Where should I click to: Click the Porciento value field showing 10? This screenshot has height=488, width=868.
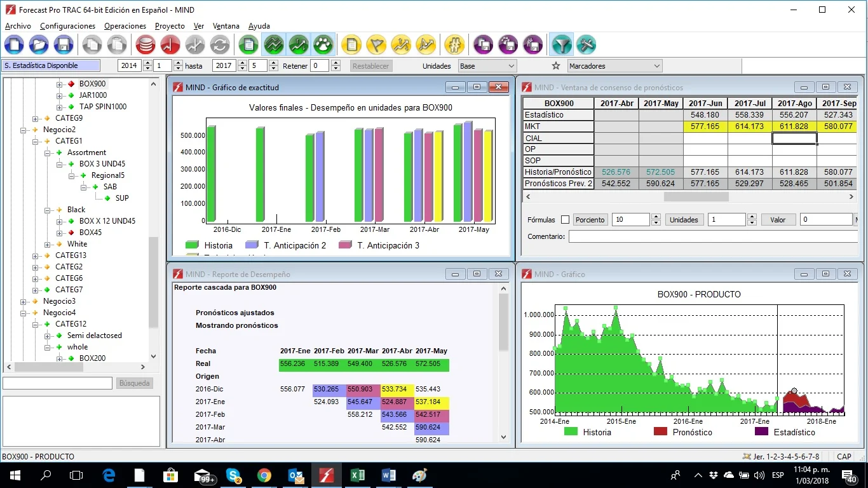click(x=632, y=220)
